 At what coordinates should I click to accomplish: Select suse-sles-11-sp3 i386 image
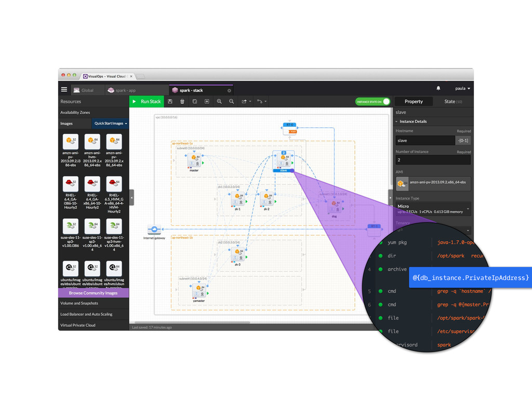pos(71,233)
